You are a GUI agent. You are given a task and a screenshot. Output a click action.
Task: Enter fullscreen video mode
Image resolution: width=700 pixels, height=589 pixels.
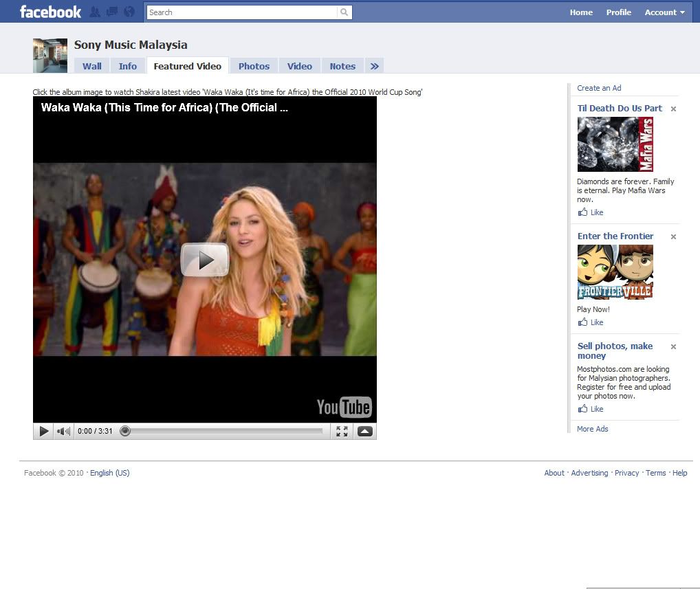(x=342, y=431)
